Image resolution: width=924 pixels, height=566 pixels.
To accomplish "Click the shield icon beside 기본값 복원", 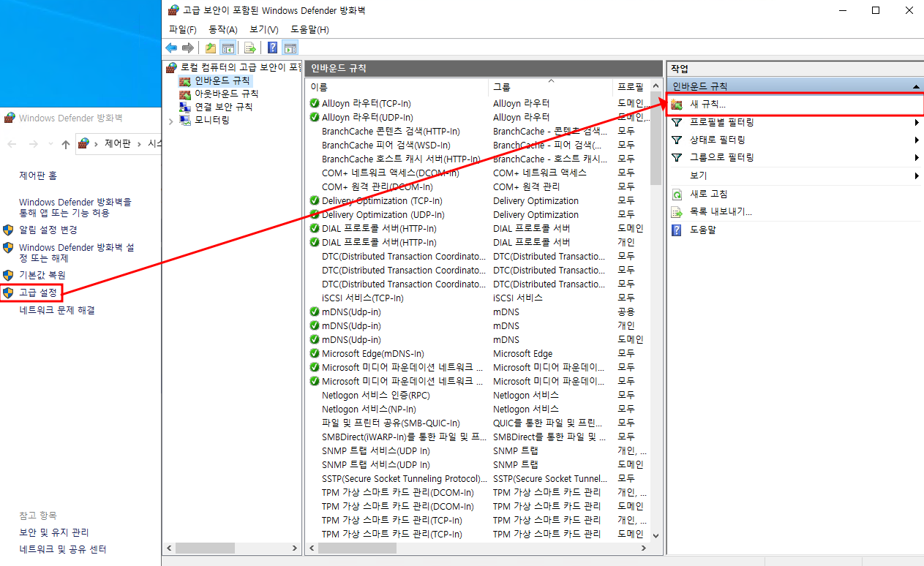I will pyautogui.click(x=8, y=275).
